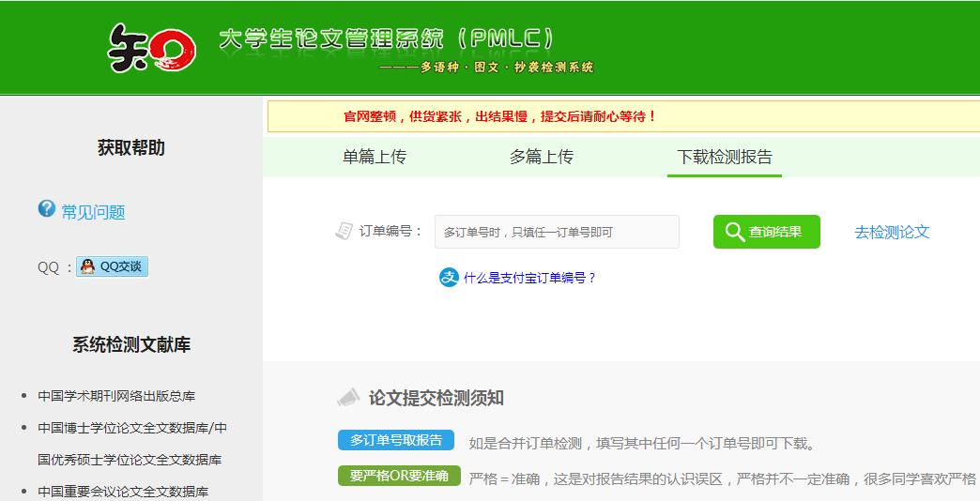Focus the 订单编号 input field

[557, 232]
